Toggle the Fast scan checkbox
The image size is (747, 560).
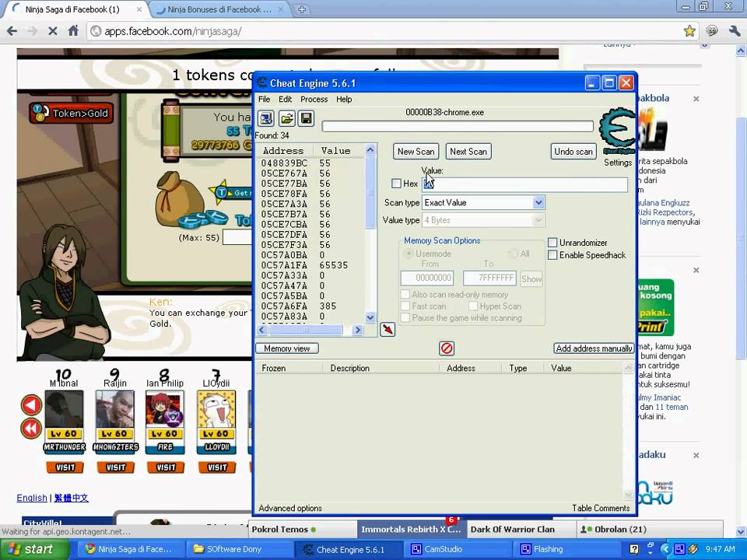(x=405, y=306)
